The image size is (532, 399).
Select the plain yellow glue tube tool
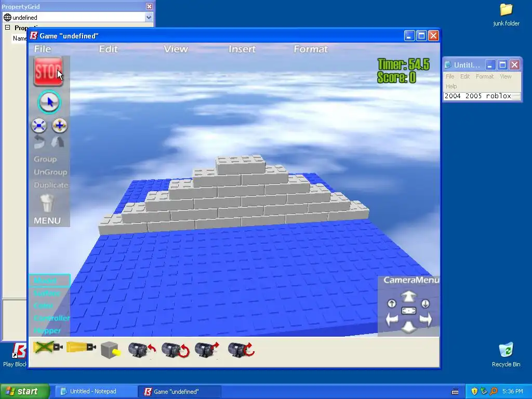[x=81, y=348]
